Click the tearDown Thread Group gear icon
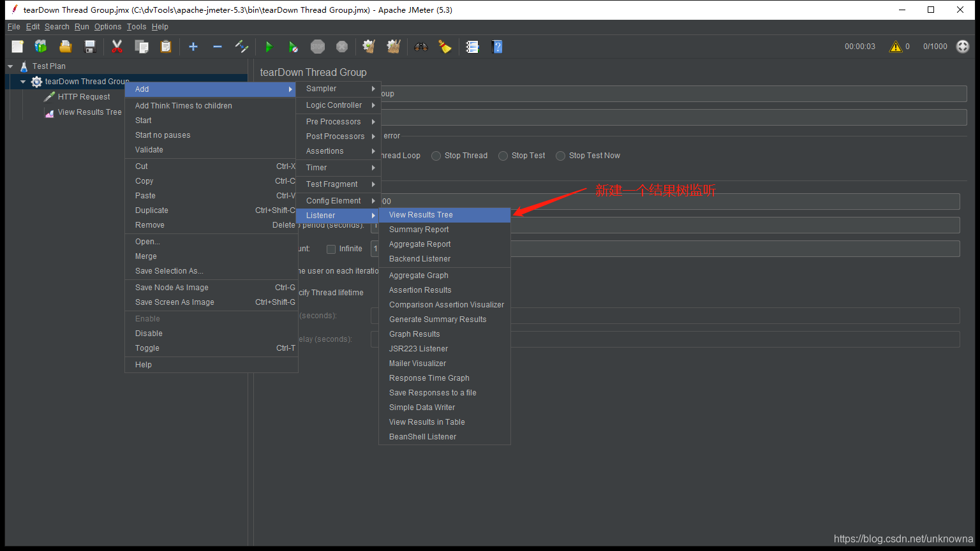 click(x=37, y=82)
